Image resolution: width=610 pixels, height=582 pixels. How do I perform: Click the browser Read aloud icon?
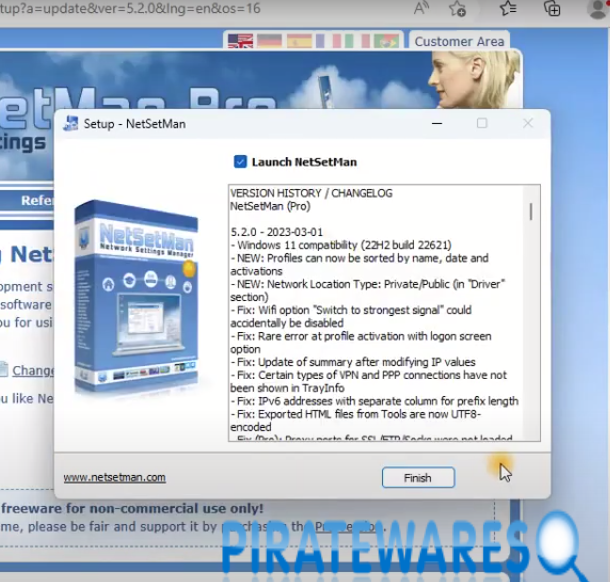[421, 9]
